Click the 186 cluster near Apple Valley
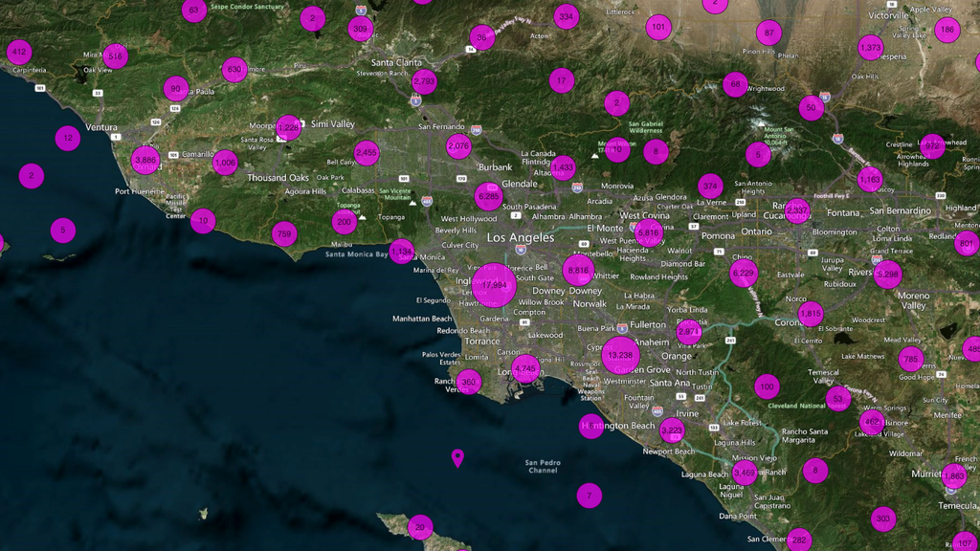Image resolution: width=980 pixels, height=551 pixels. (x=947, y=30)
